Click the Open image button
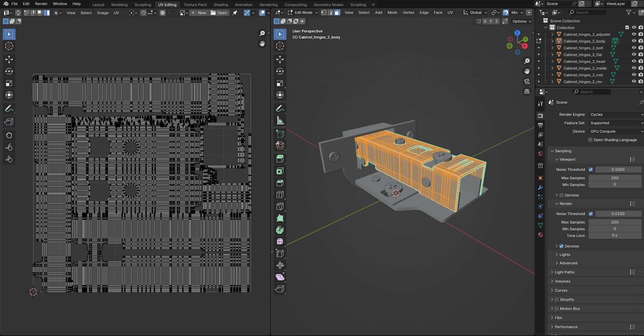 (x=219, y=13)
